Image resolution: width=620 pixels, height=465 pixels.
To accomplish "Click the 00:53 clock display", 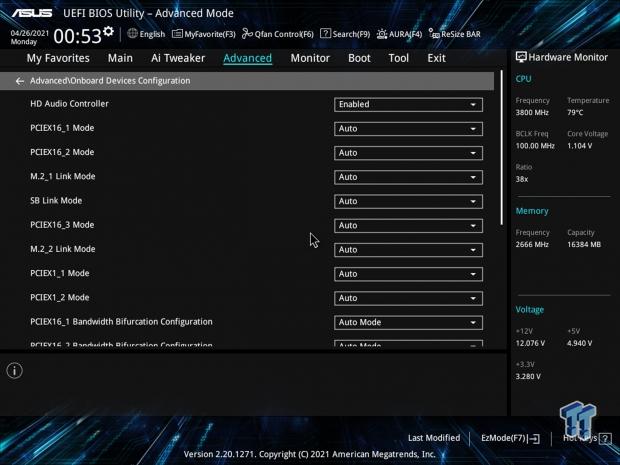I will click(x=78, y=36).
